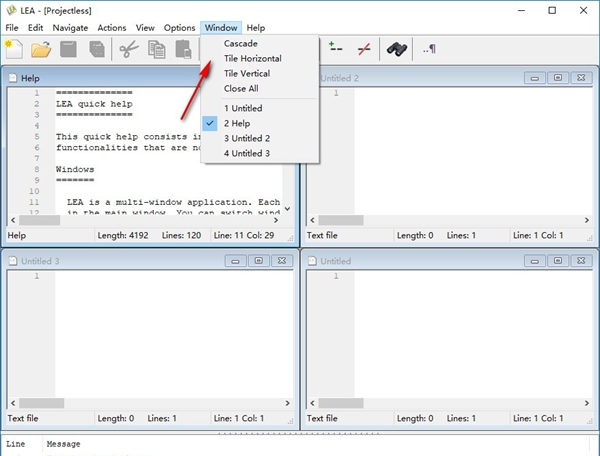
Task: Click the right scroll arrow in Help window
Action: (276, 220)
